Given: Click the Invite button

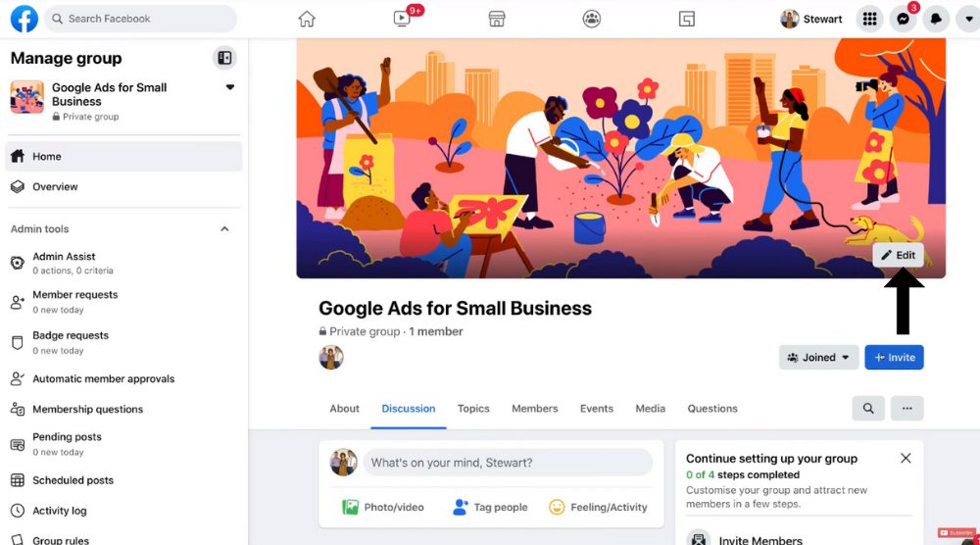Looking at the screenshot, I should click(894, 358).
